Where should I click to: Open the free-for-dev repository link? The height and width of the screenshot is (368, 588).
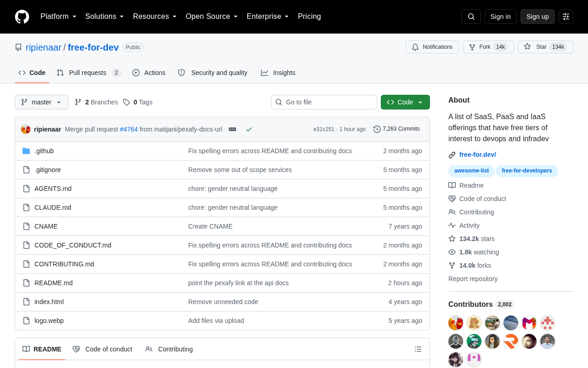click(x=93, y=47)
